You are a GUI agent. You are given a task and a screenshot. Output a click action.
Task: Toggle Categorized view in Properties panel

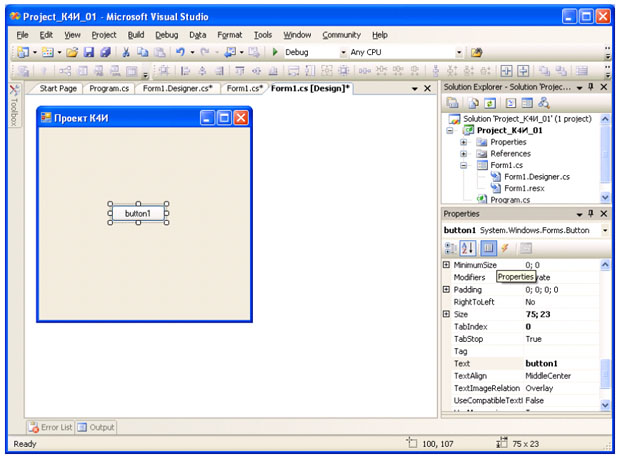pos(450,248)
